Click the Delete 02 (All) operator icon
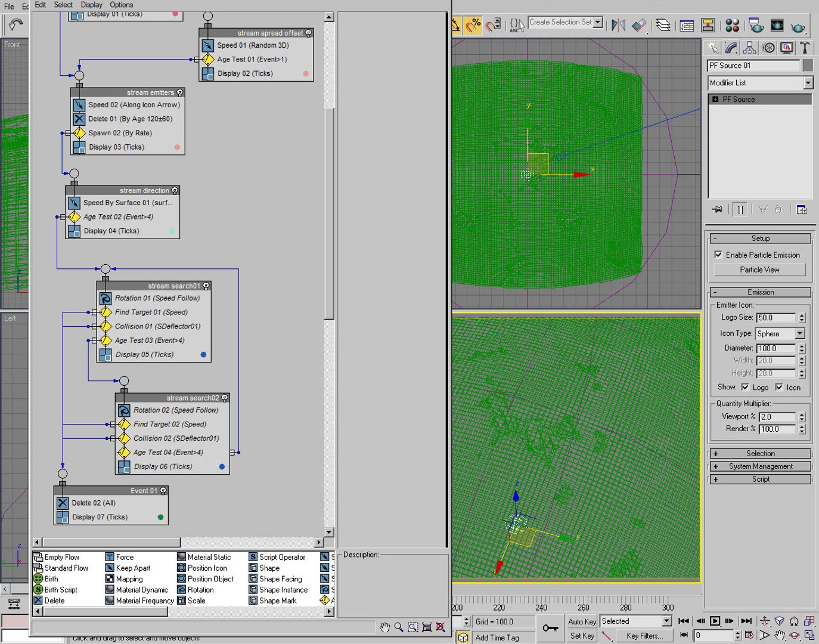819x644 pixels. coord(63,503)
